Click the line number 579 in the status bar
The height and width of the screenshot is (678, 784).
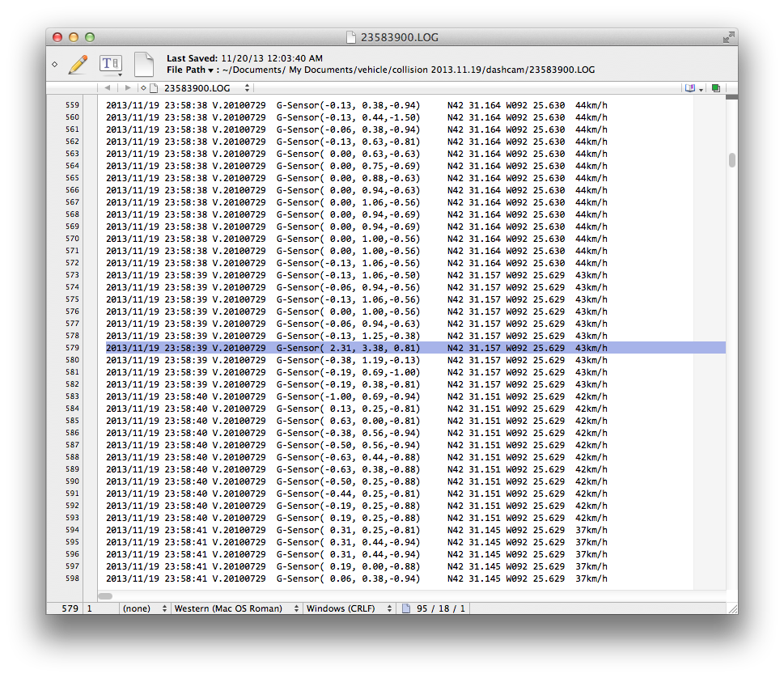[x=70, y=608]
